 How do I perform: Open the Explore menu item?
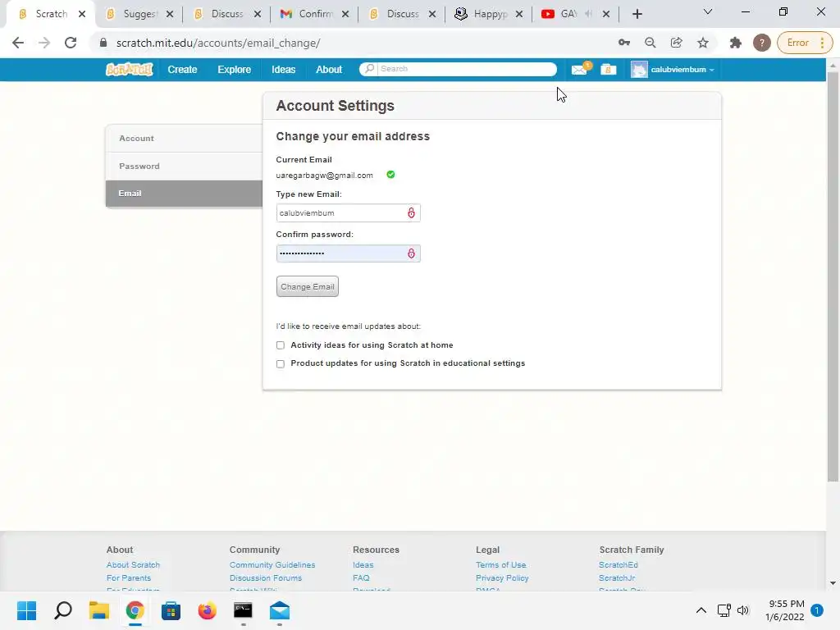(x=234, y=70)
